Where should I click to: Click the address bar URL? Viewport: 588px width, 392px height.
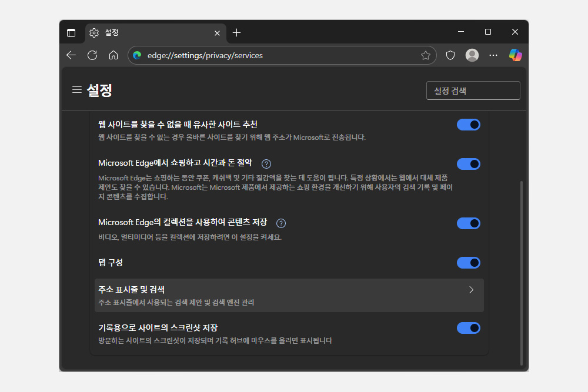205,55
